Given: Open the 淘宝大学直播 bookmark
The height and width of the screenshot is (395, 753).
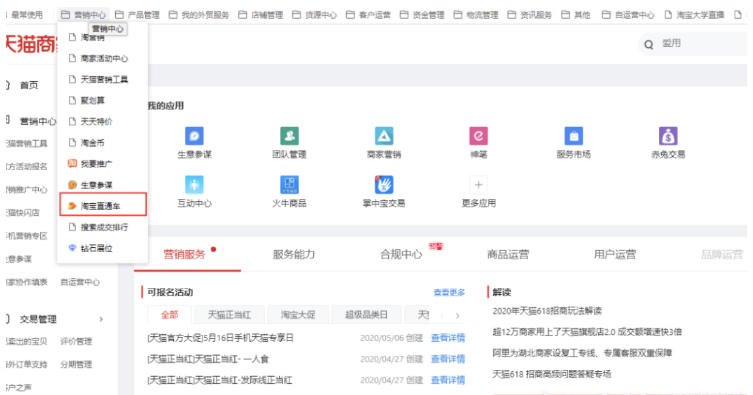Looking at the screenshot, I should click(x=694, y=15).
